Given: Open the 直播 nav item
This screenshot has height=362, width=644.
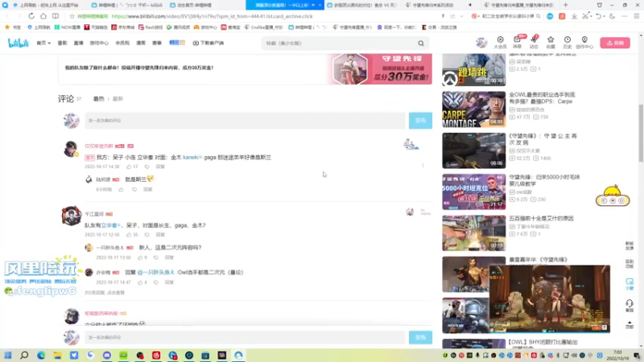Looking at the screenshot, I should (x=78, y=43).
